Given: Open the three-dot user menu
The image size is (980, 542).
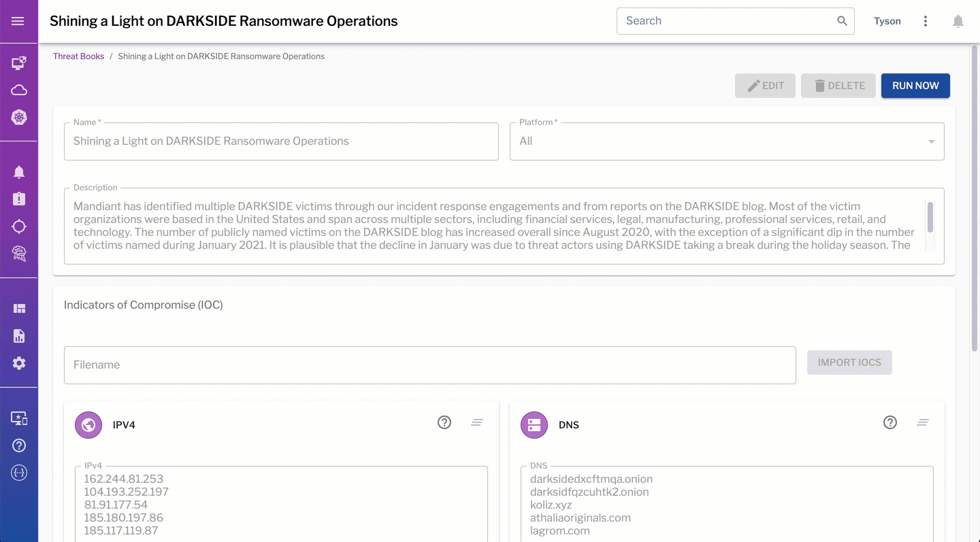Looking at the screenshot, I should tap(926, 21).
